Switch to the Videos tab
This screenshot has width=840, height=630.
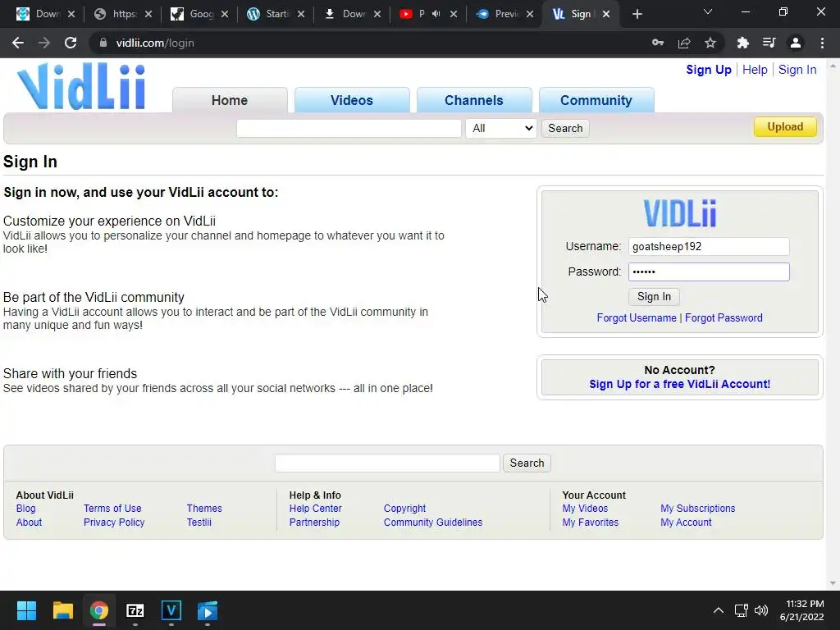tap(351, 100)
